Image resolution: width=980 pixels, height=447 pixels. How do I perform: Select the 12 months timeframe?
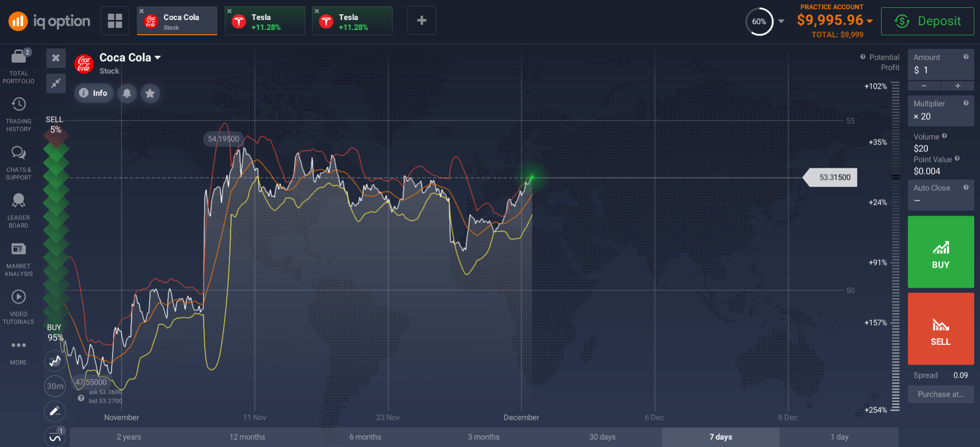tap(247, 437)
